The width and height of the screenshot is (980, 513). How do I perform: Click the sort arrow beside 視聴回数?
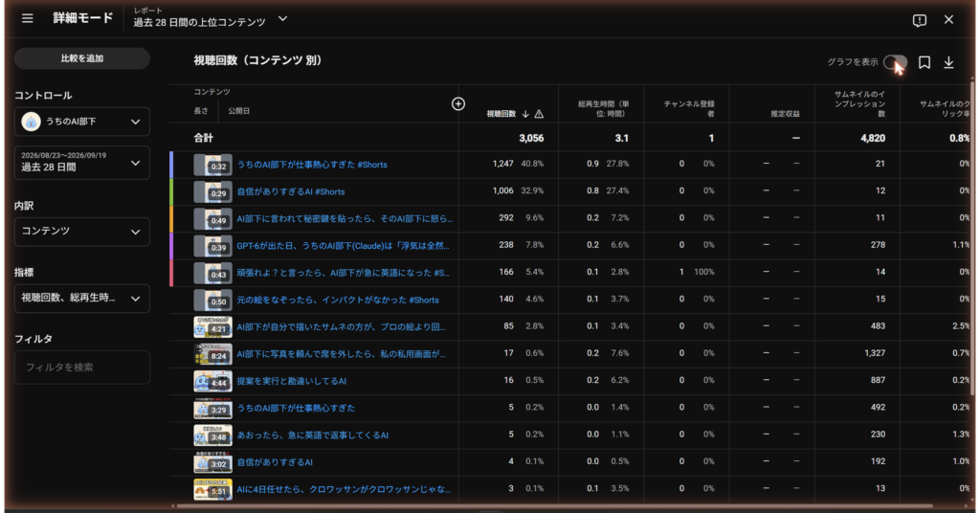point(525,114)
